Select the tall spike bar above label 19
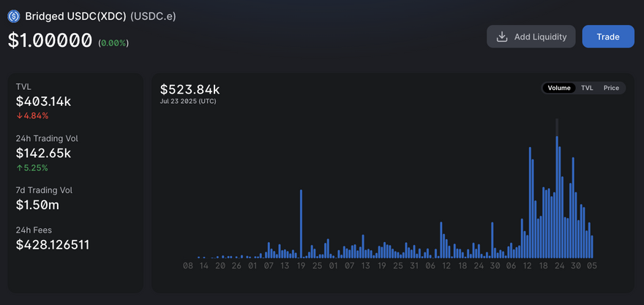This screenshot has height=305, width=644. [x=301, y=223]
